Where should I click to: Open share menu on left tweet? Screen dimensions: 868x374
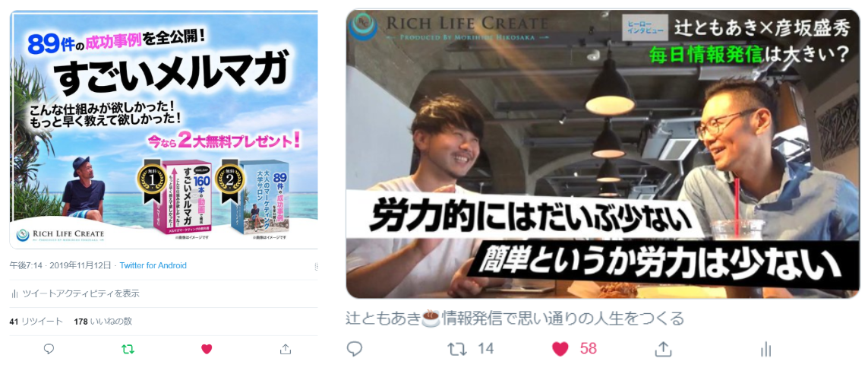(x=285, y=349)
